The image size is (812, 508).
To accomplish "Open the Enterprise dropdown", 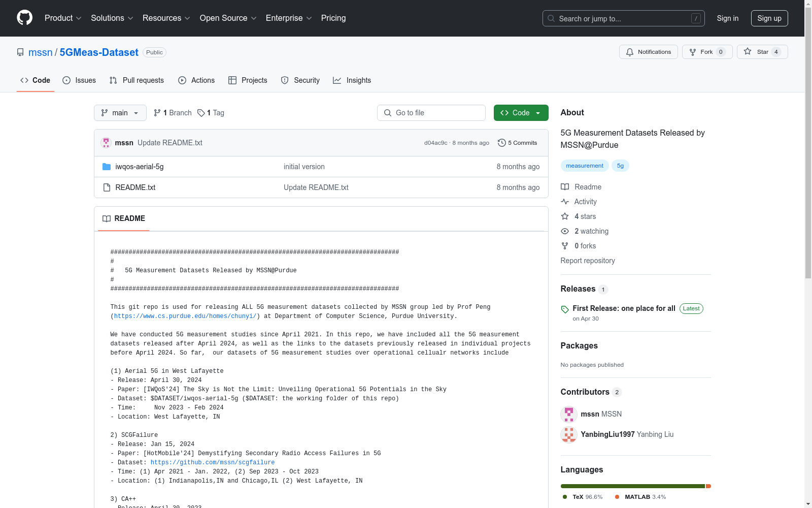I will [289, 18].
